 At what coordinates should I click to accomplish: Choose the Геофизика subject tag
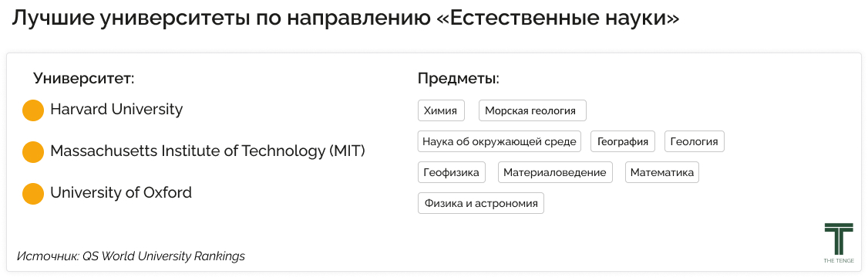[x=452, y=172]
